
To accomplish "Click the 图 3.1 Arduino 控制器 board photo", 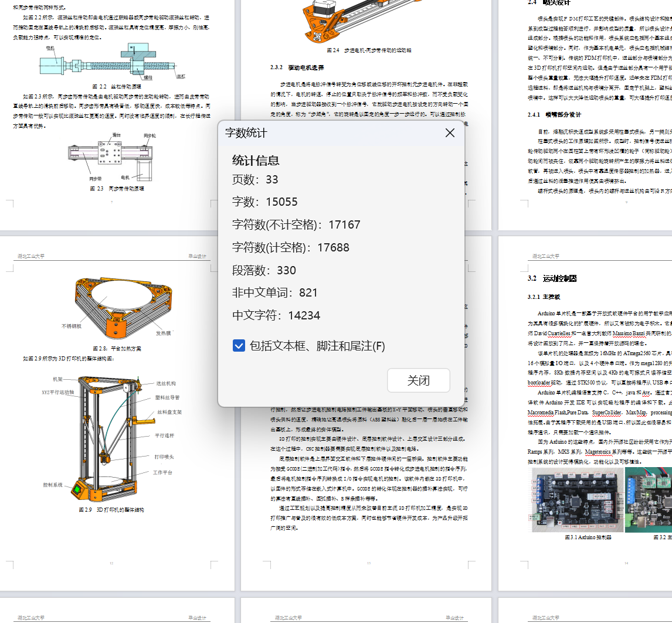I will pos(577,499).
